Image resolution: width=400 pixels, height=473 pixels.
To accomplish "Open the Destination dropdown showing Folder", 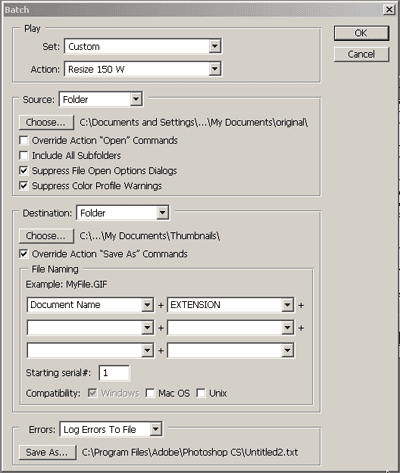I will coord(123,213).
